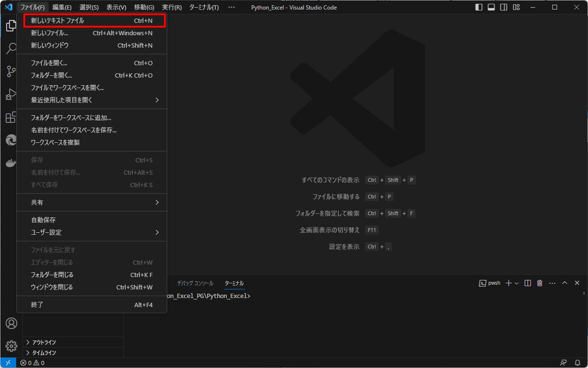Select the pwsh terminal label

point(490,283)
